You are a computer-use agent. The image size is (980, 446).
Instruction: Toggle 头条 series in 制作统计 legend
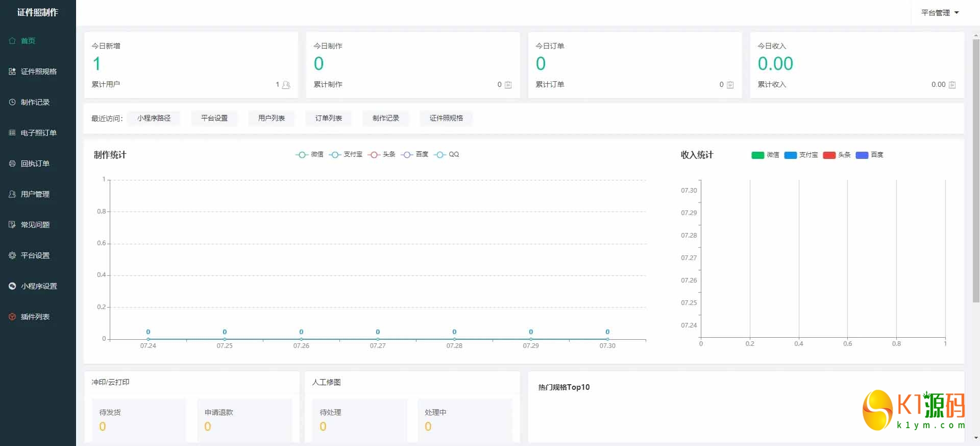(381, 154)
